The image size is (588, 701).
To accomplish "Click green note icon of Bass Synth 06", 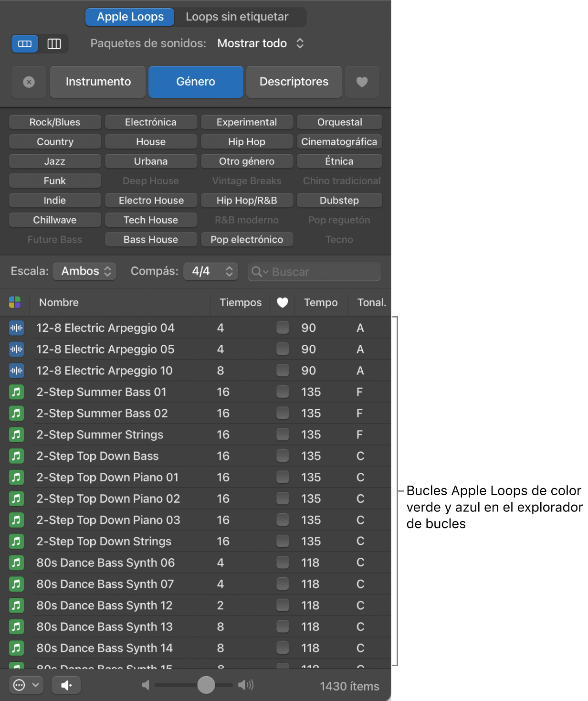I will coord(17,563).
